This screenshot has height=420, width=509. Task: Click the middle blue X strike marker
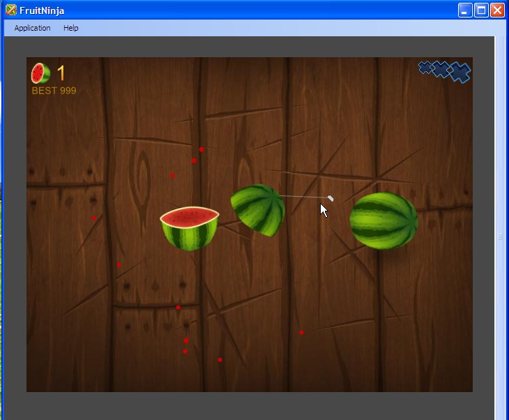(441, 69)
